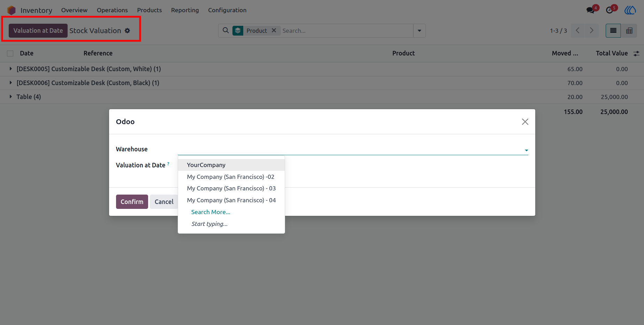The image size is (644, 325).
Task: Click the Confirm button
Action: tap(132, 202)
